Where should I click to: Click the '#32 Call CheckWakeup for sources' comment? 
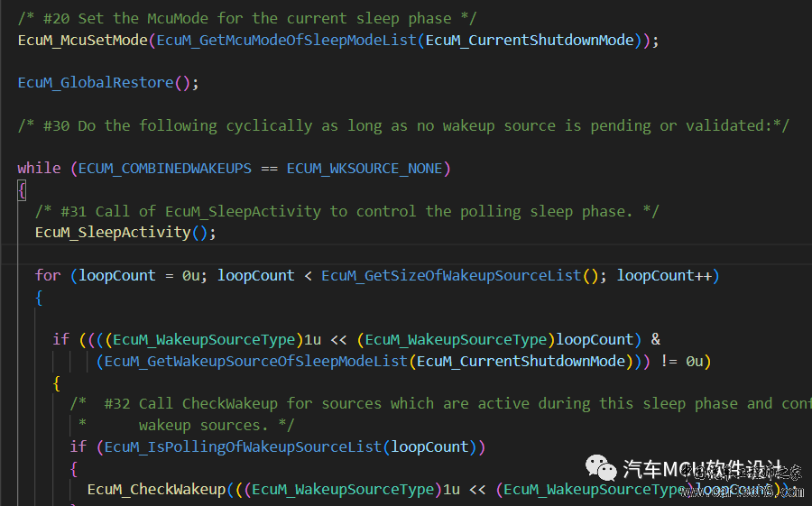coord(441,404)
